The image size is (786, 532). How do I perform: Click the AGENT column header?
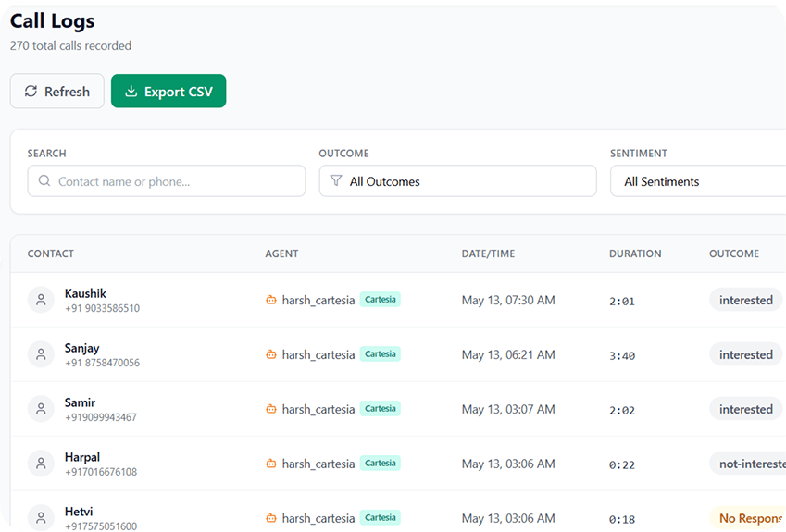[x=281, y=254]
